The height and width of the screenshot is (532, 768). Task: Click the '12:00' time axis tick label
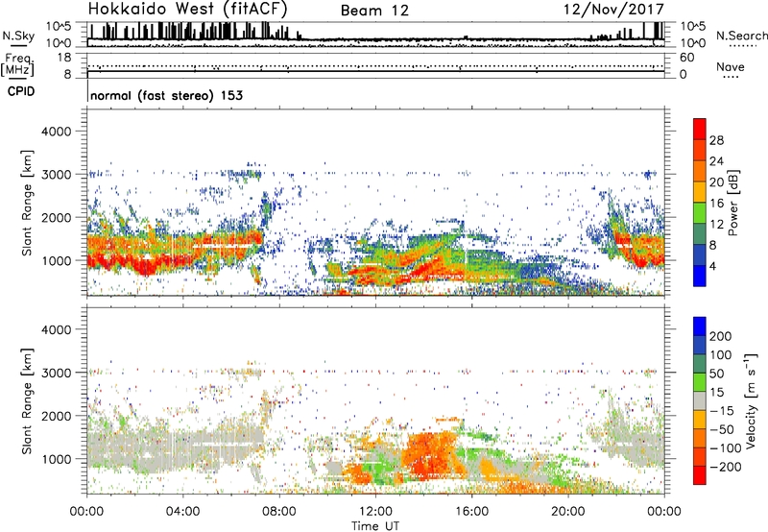point(375,512)
